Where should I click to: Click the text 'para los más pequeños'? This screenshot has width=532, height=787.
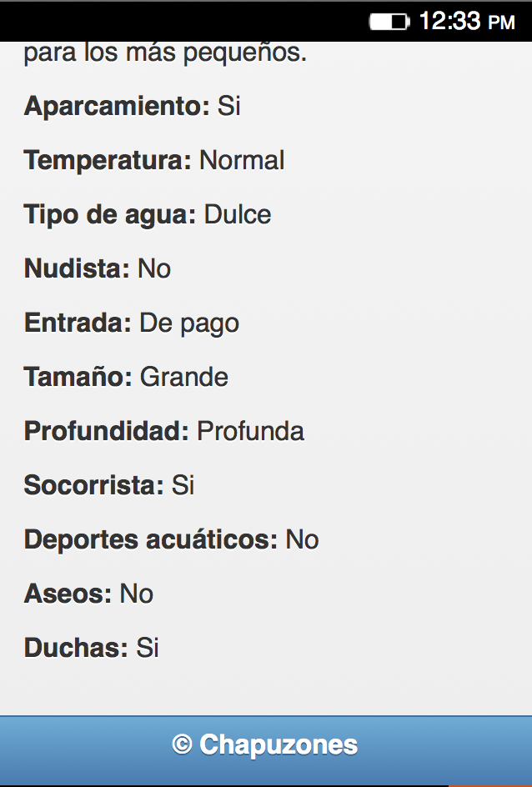pyautogui.click(x=165, y=53)
